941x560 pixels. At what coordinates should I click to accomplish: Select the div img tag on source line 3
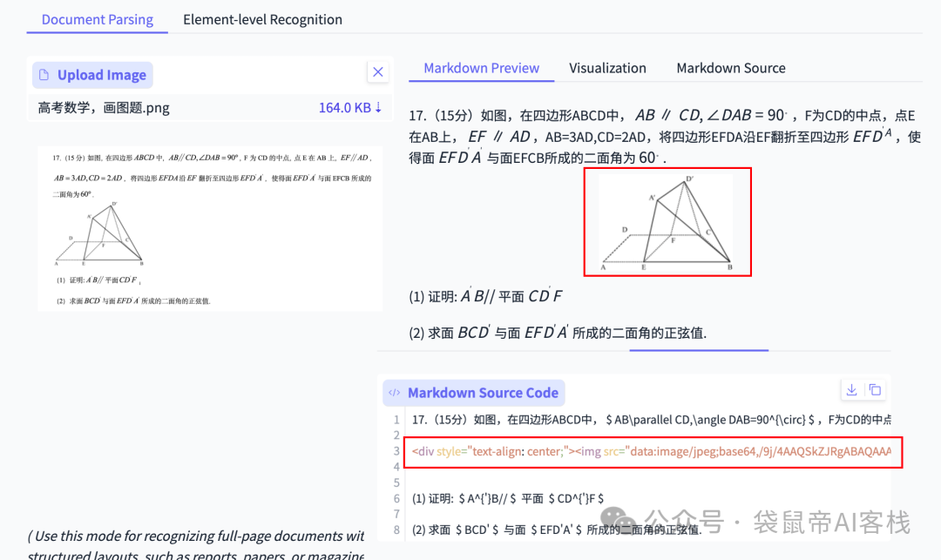tap(653, 452)
